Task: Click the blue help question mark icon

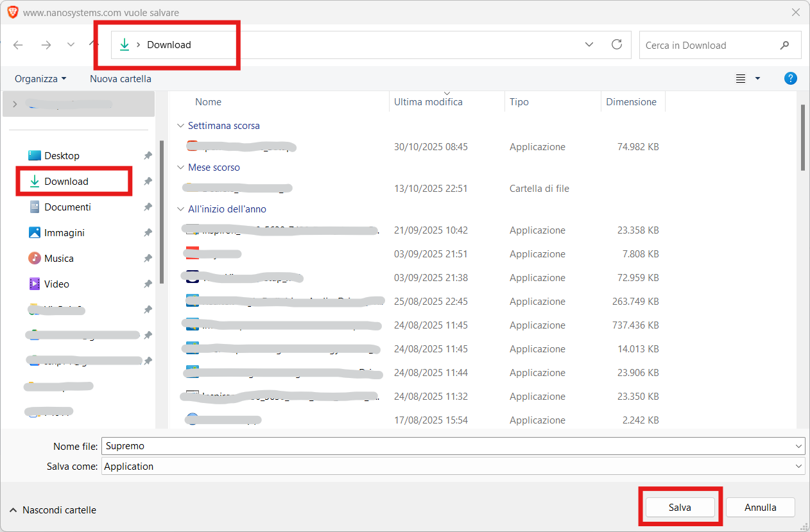Action: click(791, 78)
